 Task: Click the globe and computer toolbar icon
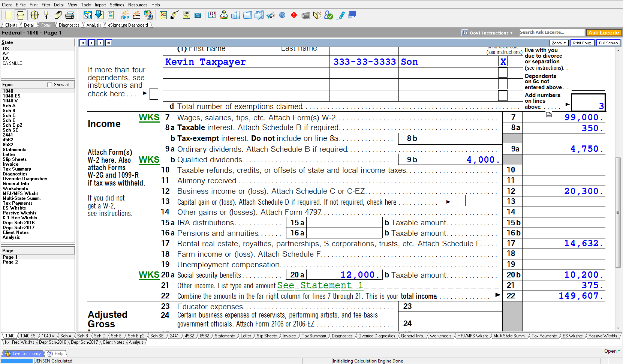148,15
